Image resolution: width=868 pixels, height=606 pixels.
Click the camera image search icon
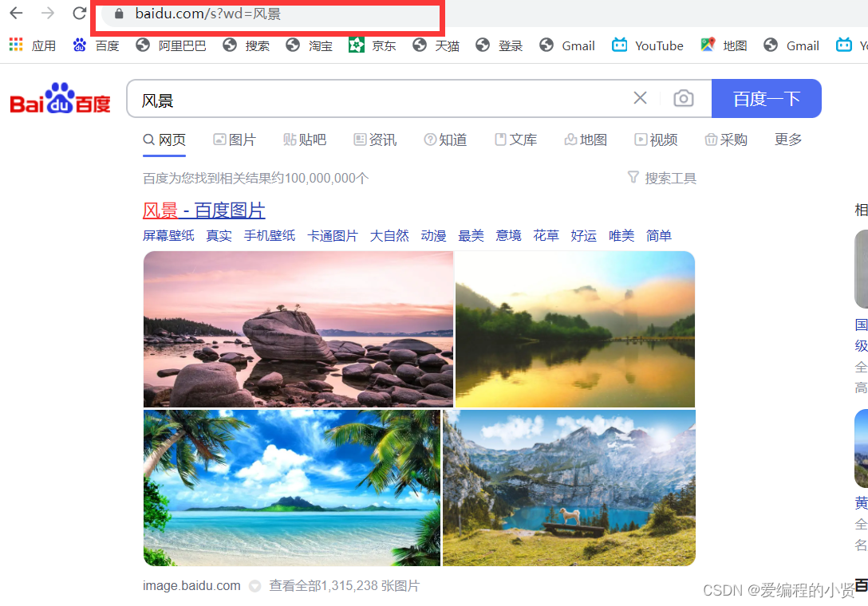(x=683, y=99)
